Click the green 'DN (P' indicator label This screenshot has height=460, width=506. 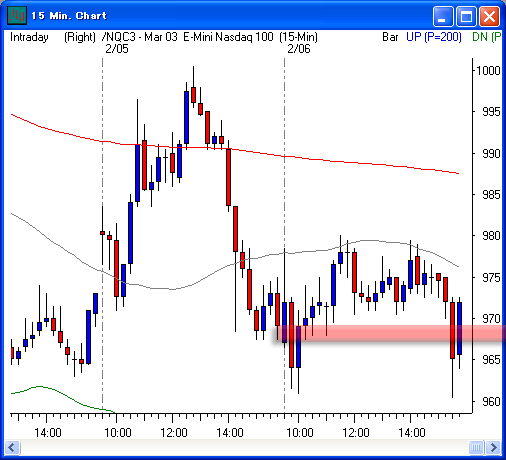click(487, 37)
